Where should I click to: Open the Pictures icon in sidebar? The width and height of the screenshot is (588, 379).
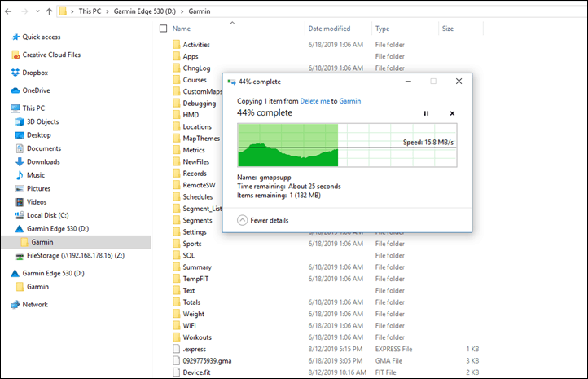point(20,188)
